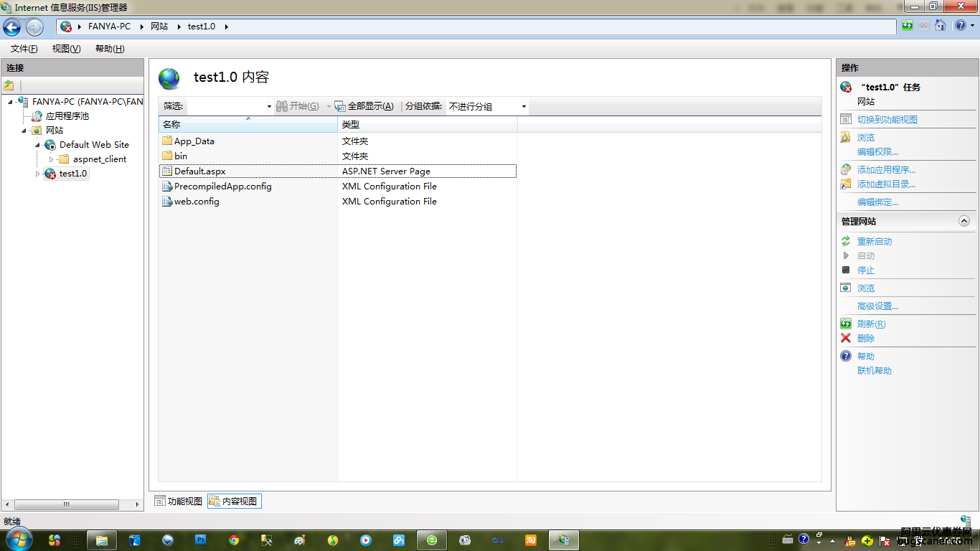Viewport: 980px width, 551px height.
Task: Click the connect icon in 连接 toolbar
Action: click(x=9, y=85)
